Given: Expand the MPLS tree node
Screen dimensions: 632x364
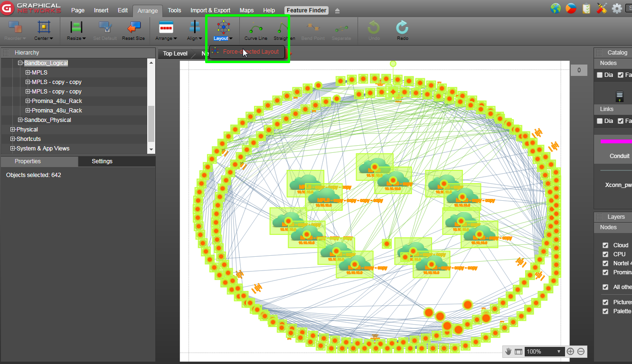Looking at the screenshot, I should click(x=28, y=73).
